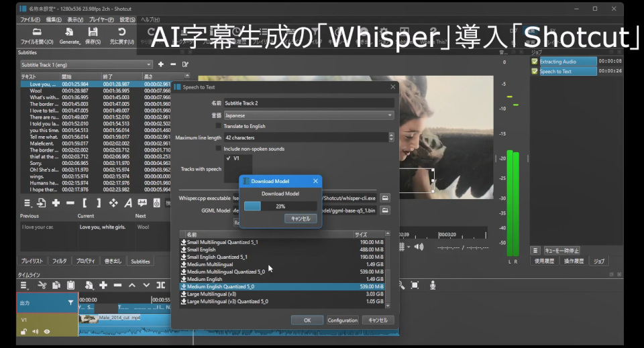644x348 pixels.
Task: Click the timeline paste clipboard icon
Action: pyautogui.click(x=70, y=285)
